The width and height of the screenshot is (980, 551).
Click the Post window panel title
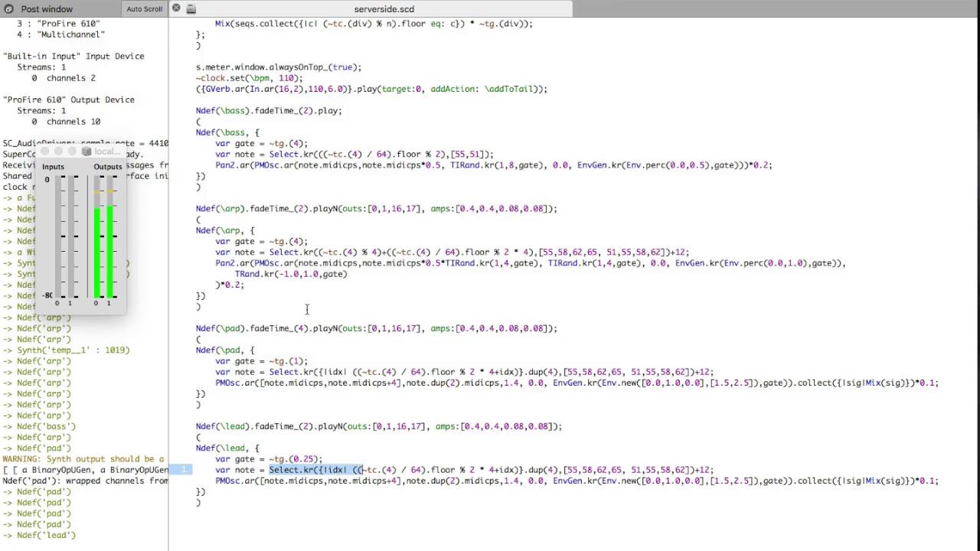click(x=47, y=9)
